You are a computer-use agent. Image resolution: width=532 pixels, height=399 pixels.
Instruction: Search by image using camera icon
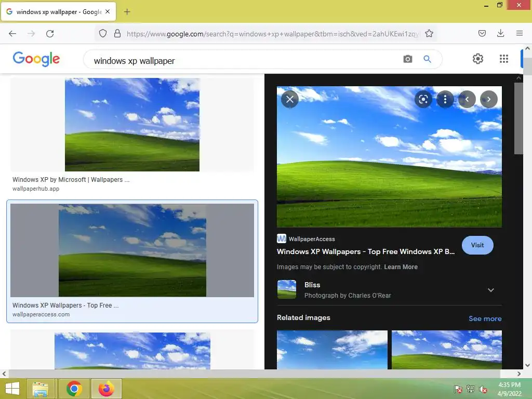pyautogui.click(x=407, y=59)
